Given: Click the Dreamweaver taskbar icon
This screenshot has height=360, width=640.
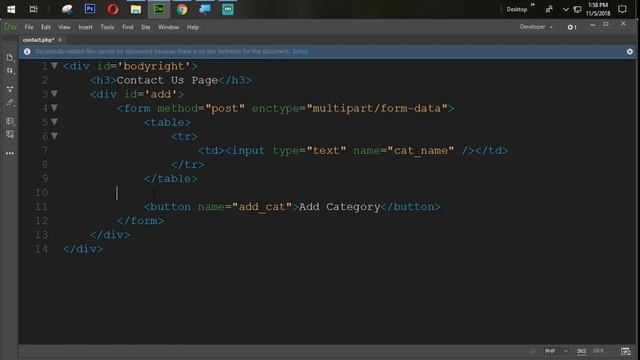Looking at the screenshot, I should pos(159,9).
